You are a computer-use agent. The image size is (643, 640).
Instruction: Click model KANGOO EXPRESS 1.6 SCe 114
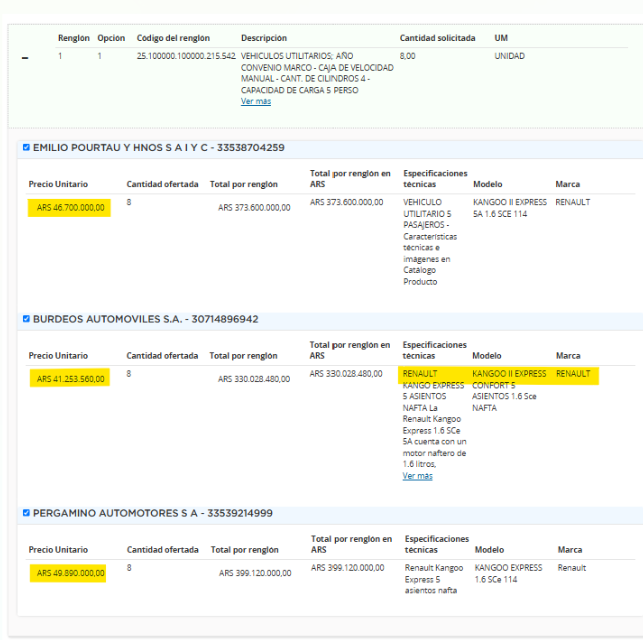click(508, 574)
